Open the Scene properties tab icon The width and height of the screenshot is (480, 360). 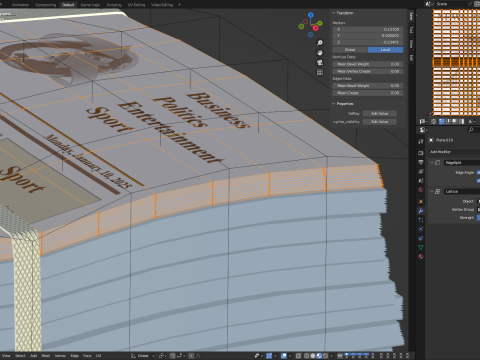421,180
